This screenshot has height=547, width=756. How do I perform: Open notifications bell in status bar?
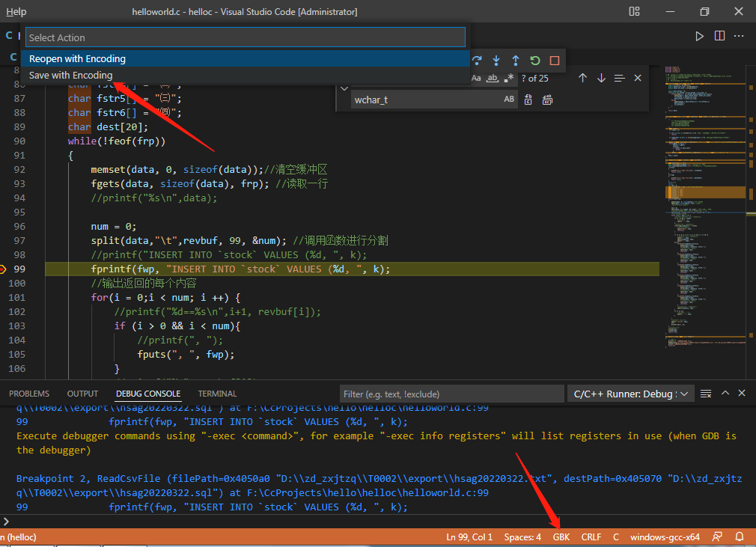740,537
